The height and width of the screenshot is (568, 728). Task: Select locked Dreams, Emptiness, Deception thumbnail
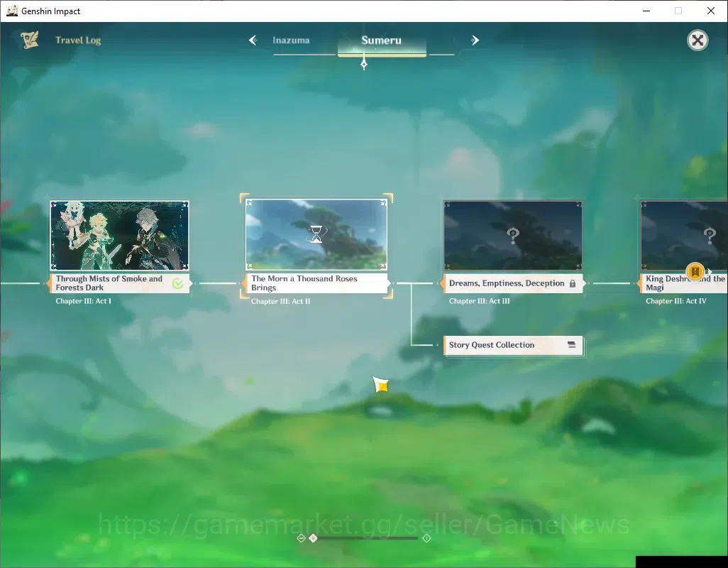pos(512,236)
